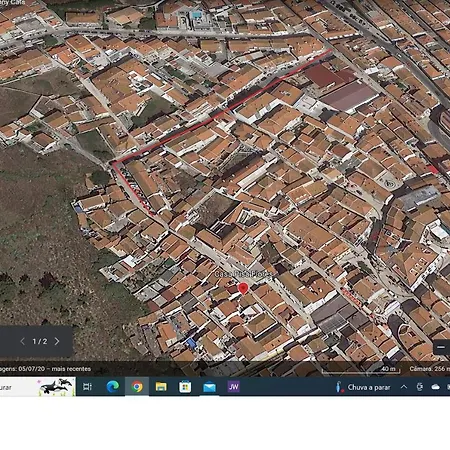Image resolution: width=450 pixels, height=450 pixels.
Task: Launch Microsoft Edge from the taskbar
Action: (x=113, y=387)
